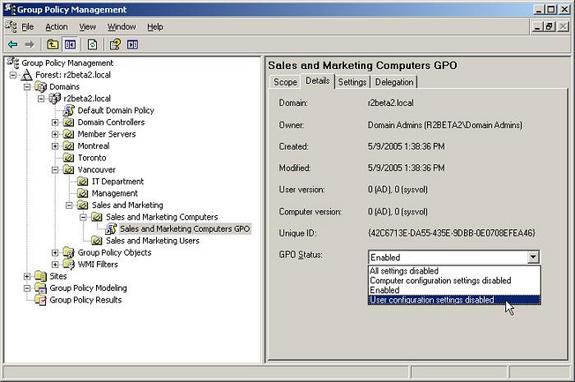Click the Forward arrow toolbar button

[29, 45]
